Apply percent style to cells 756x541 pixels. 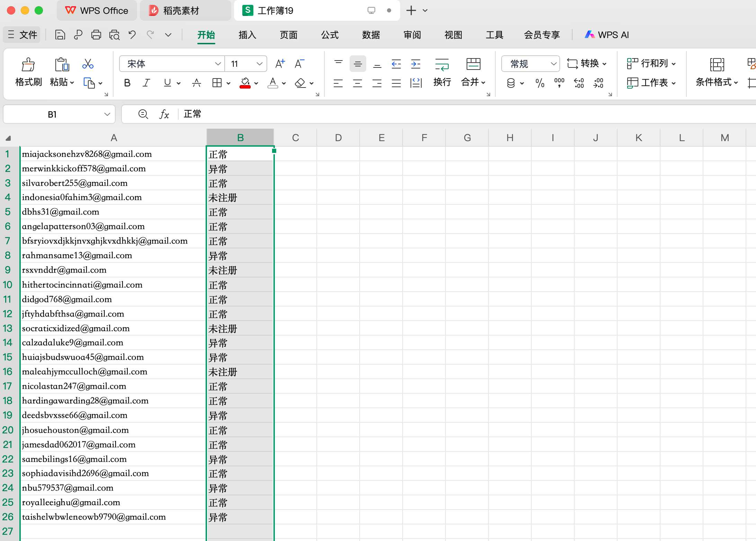click(540, 83)
